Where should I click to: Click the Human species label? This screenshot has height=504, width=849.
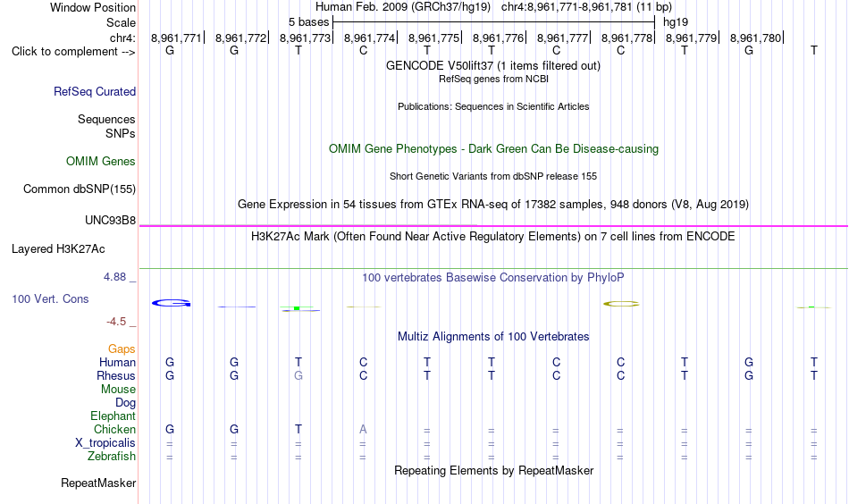(117, 362)
